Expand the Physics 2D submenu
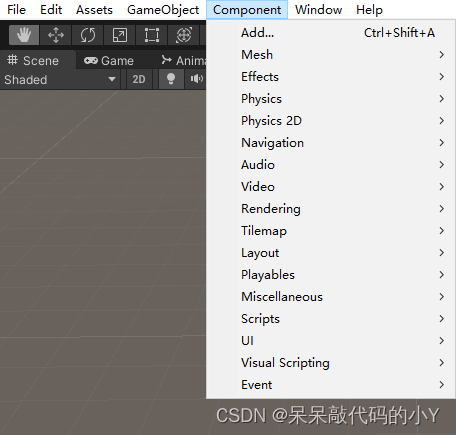This screenshot has width=456, height=435. (331, 121)
